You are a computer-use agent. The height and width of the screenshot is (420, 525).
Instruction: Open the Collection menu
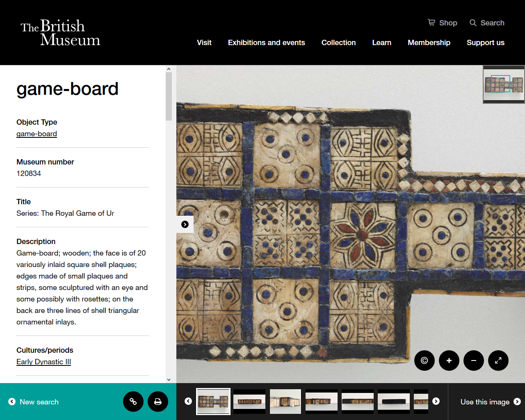pyautogui.click(x=338, y=43)
